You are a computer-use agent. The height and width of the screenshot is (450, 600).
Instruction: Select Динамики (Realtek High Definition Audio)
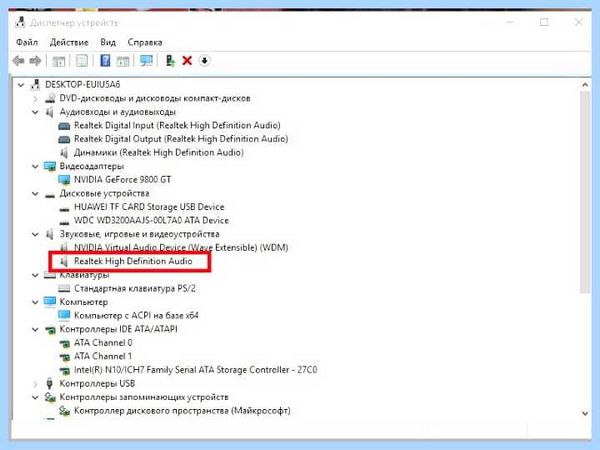tap(159, 152)
